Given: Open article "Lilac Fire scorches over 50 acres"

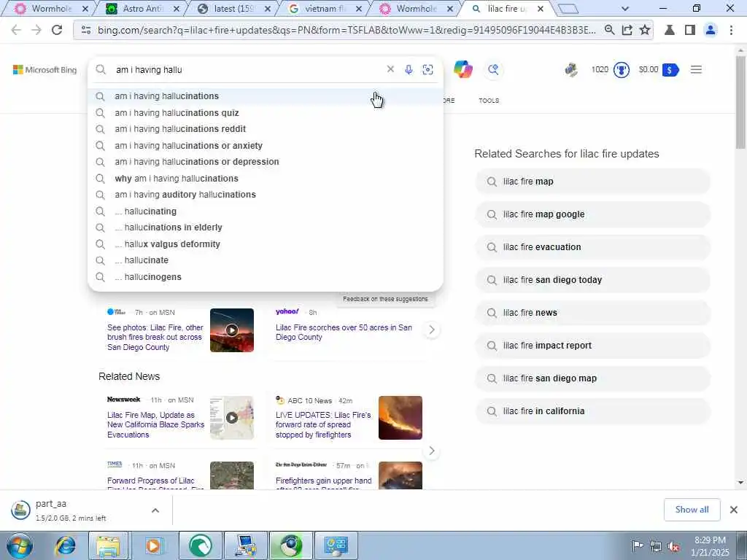Looking at the screenshot, I should (344, 332).
